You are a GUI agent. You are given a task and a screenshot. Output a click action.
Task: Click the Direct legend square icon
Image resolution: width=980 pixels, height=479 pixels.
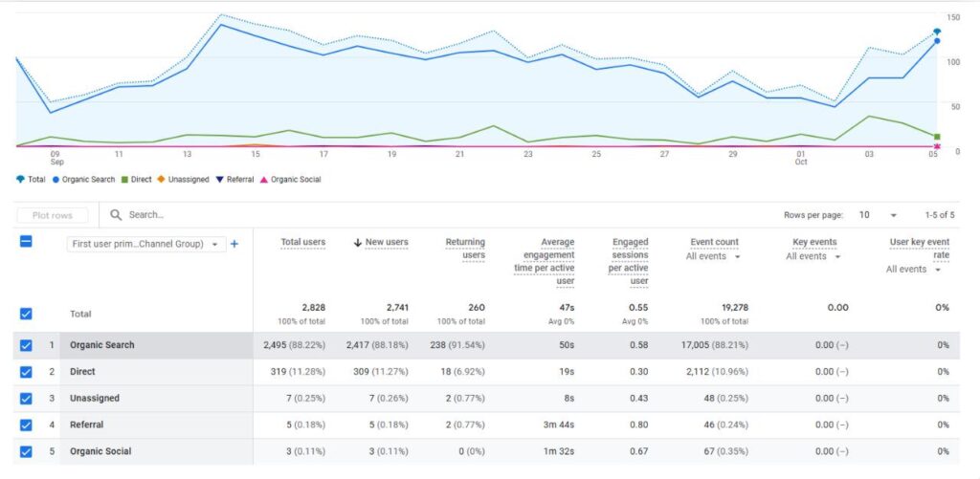click(x=123, y=180)
